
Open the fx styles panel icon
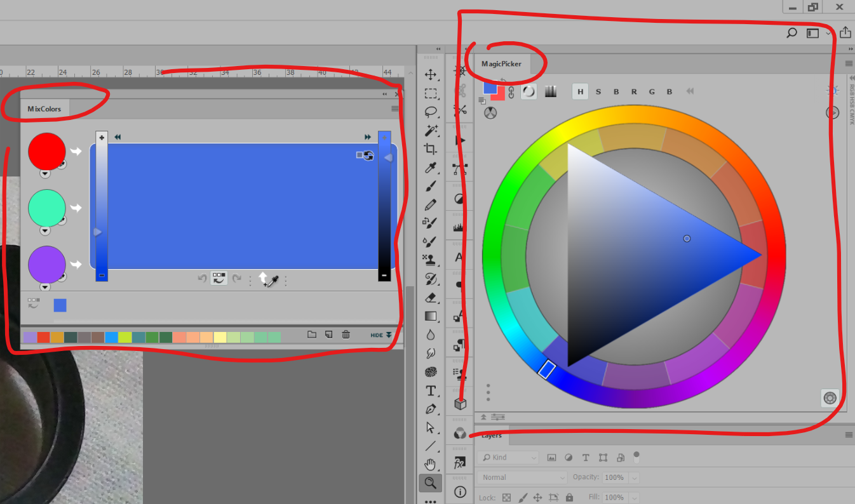click(461, 463)
